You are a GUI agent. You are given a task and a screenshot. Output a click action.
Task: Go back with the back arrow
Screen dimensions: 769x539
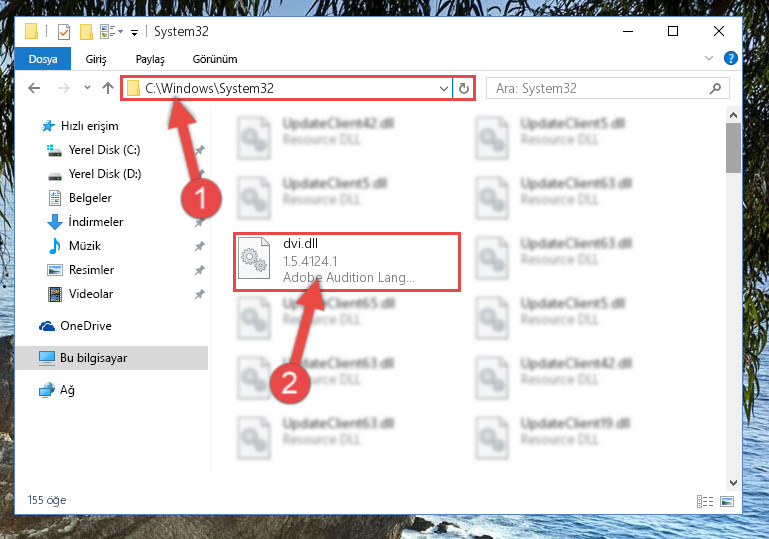[x=34, y=88]
